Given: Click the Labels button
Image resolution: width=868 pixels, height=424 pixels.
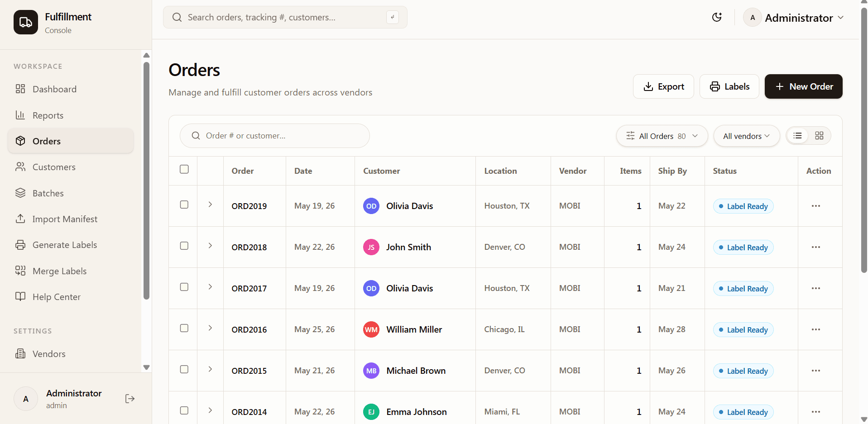Looking at the screenshot, I should point(729,86).
